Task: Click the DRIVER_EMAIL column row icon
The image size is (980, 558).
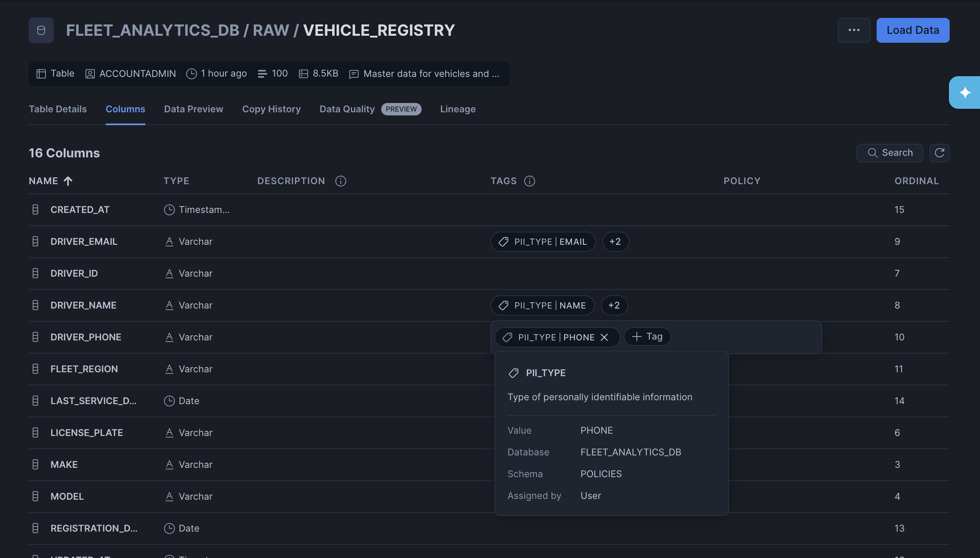Action: point(35,242)
